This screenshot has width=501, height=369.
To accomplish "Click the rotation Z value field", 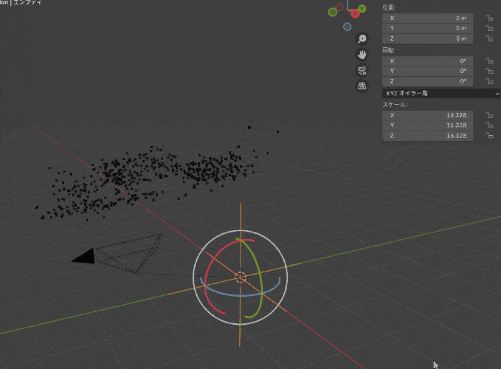I will tap(427, 81).
